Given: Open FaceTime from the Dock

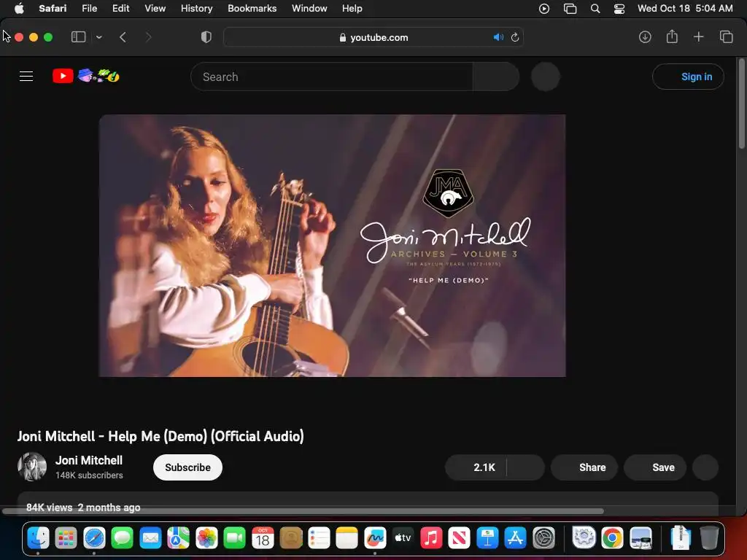Looking at the screenshot, I should (x=234, y=539).
